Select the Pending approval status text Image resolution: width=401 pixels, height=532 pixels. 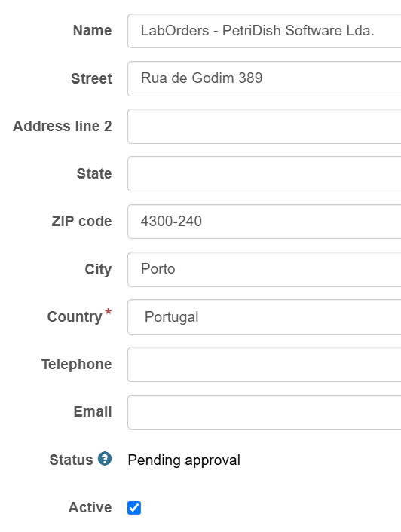(184, 460)
